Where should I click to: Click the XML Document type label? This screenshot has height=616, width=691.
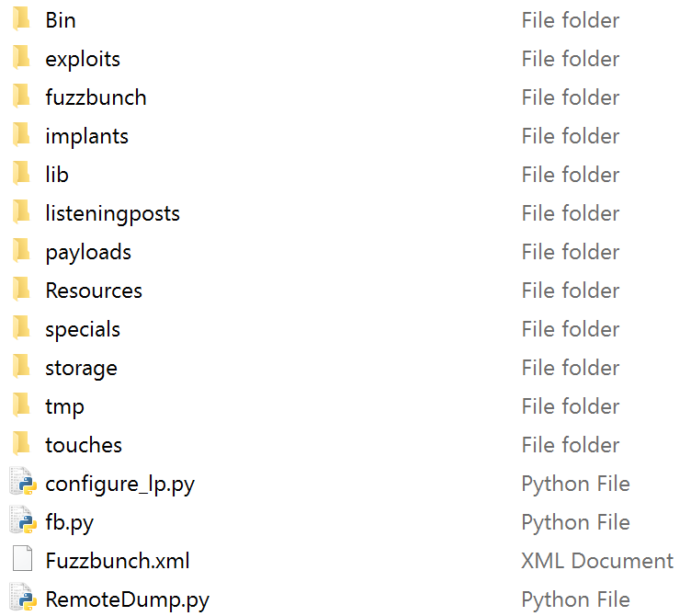pyautogui.click(x=597, y=561)
